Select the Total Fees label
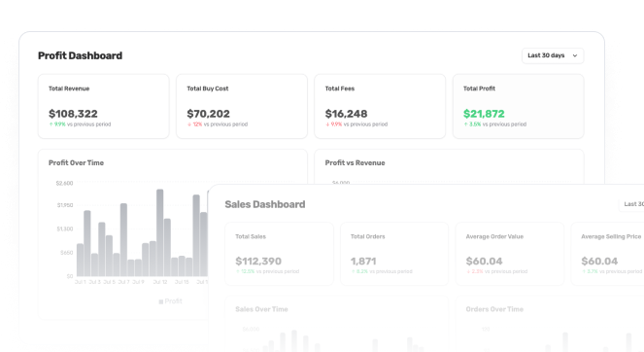 (x=340, y=88)
